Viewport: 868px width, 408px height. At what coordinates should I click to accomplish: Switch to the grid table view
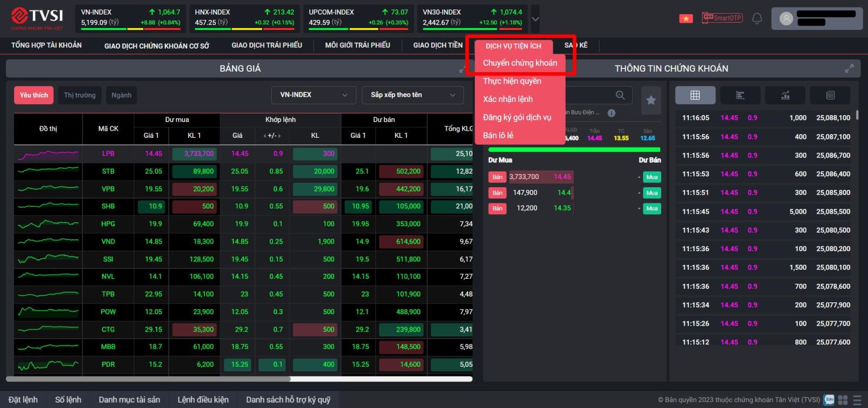coord(695,95)
